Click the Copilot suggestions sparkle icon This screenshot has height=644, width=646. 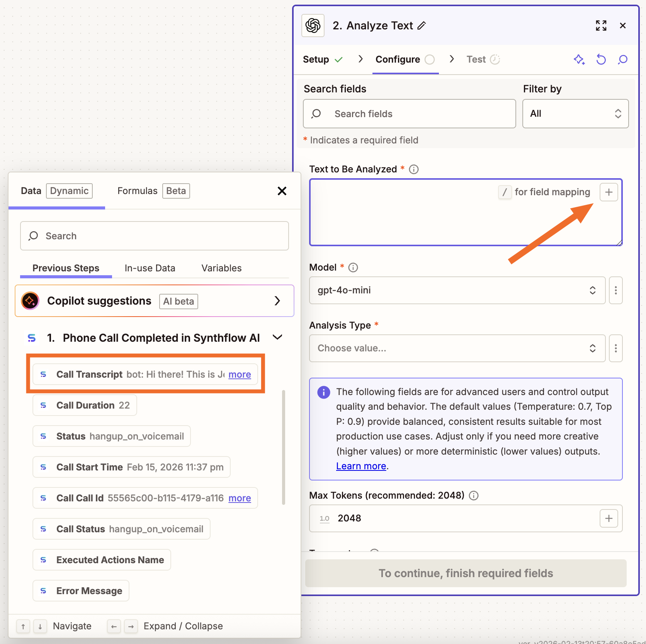coord(30,300)
